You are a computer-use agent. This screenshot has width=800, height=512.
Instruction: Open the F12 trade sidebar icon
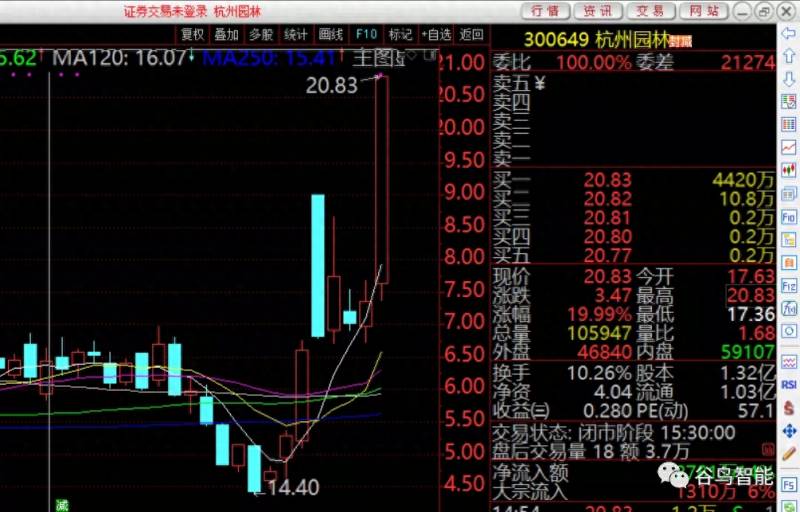(789, 286)
